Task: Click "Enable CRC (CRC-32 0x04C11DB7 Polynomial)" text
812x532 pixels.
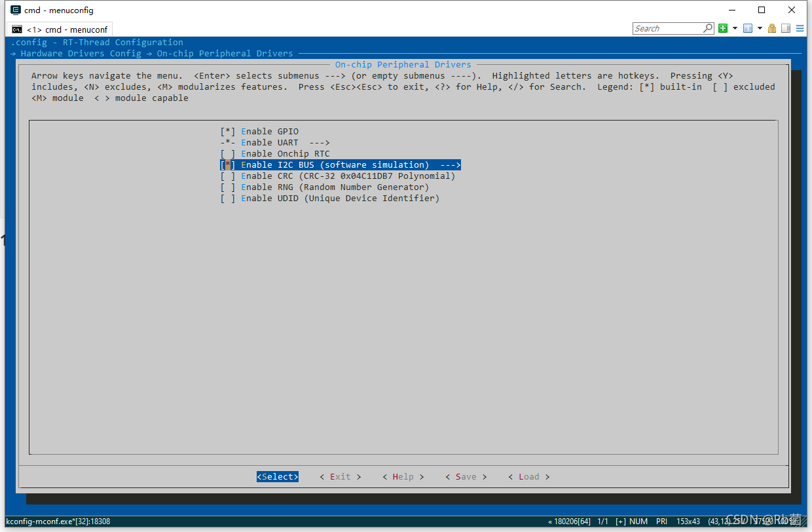Action: click(x=348, y=176)
